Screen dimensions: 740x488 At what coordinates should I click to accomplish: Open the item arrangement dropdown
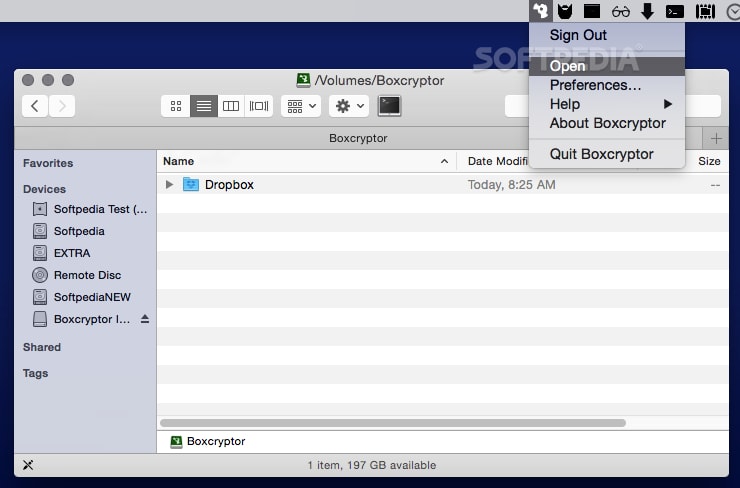click(x=301, y=106)
